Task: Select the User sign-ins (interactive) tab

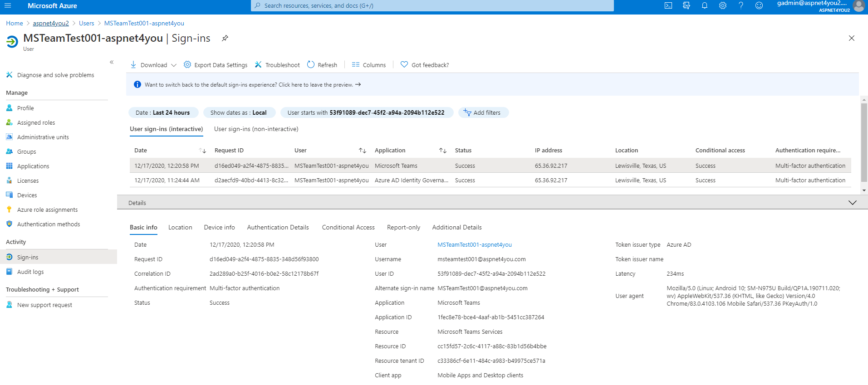Action: tap(167, 129)
